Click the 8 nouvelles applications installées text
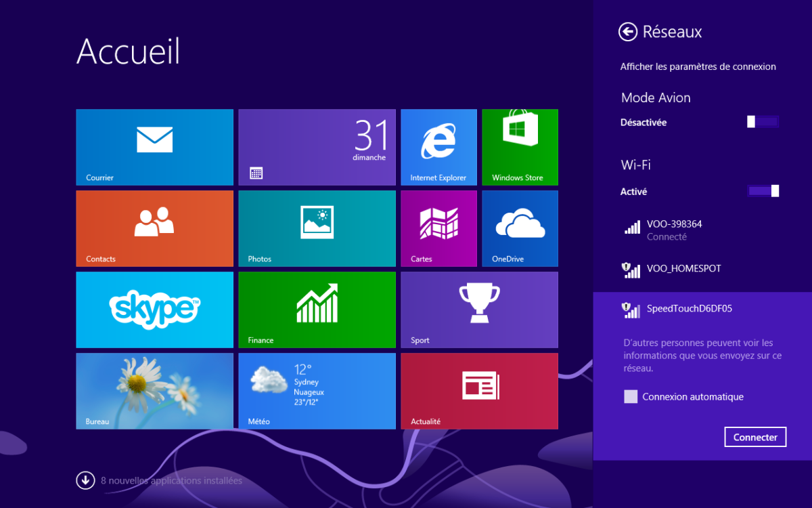This screenshot has height=508, width=812. coord(171,480)
